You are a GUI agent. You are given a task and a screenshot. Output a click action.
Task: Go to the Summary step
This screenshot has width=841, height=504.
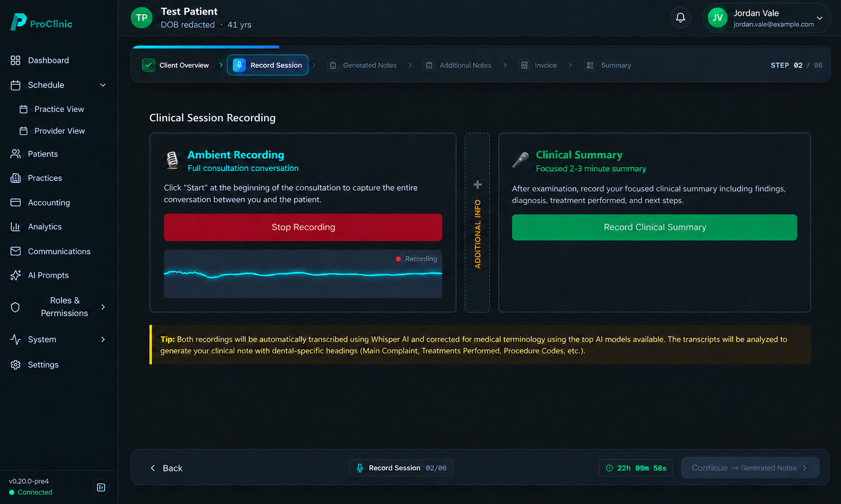[x=609, y=65]
